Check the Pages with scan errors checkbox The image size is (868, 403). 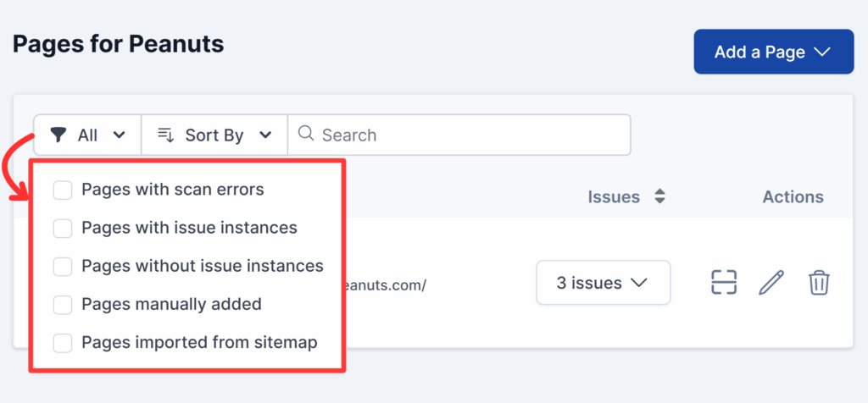coord(63,190)
